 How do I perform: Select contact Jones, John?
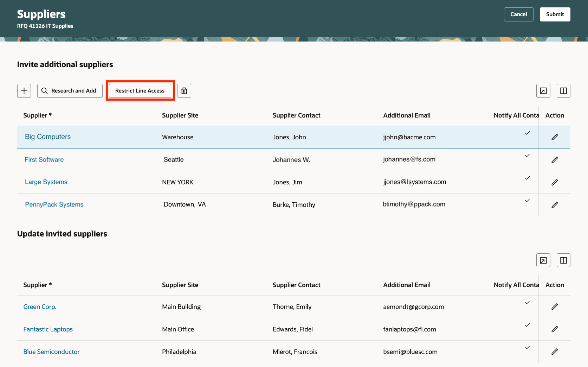tap(289, 137)
